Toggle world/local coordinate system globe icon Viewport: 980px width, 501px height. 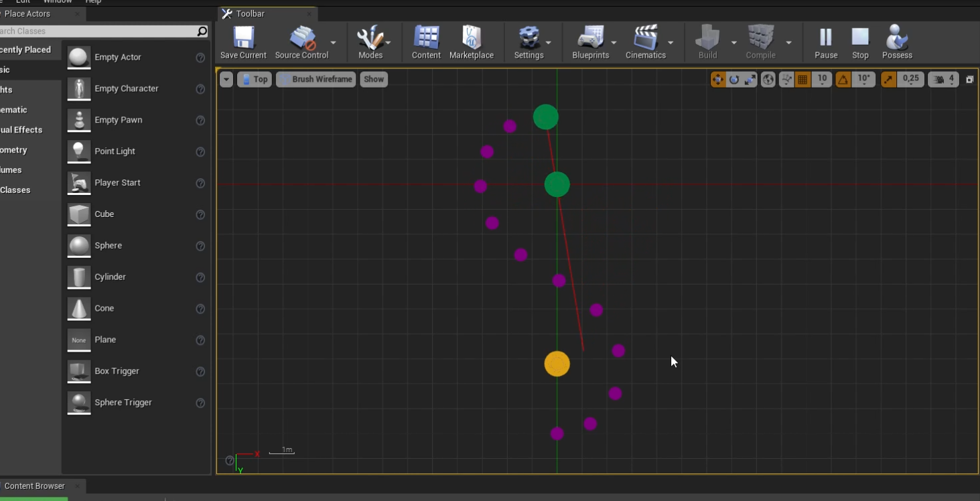(x=768, y=80)
